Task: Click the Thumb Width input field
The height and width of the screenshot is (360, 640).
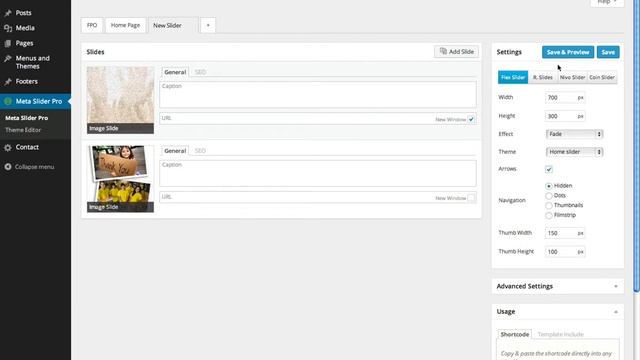Action: (565, 233)
